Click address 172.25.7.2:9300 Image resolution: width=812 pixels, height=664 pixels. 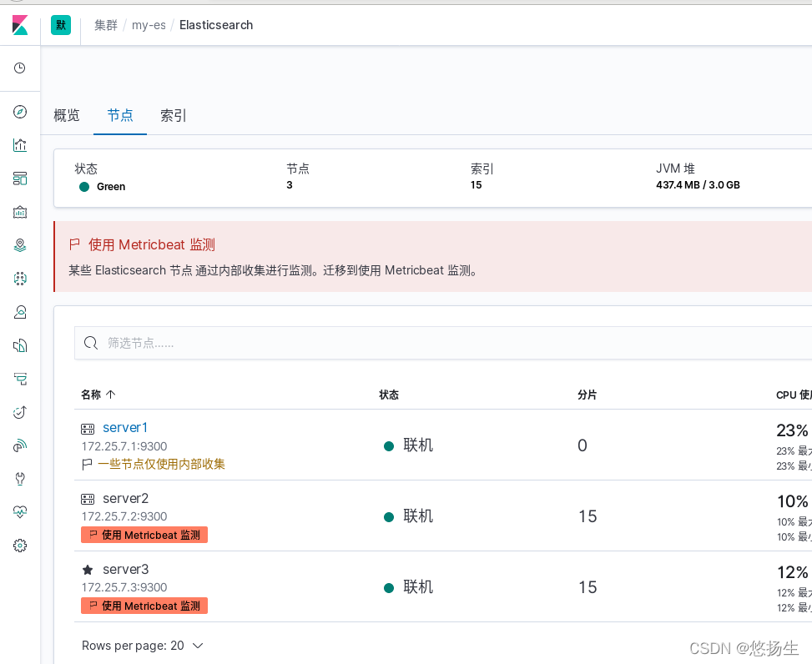pos(124,516)
